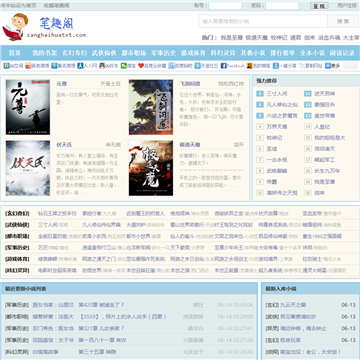This screenshot has height=360, width=360.
Task: Click 三寸人间 in 武侠仙侠 row
Action: coord(48,225)
